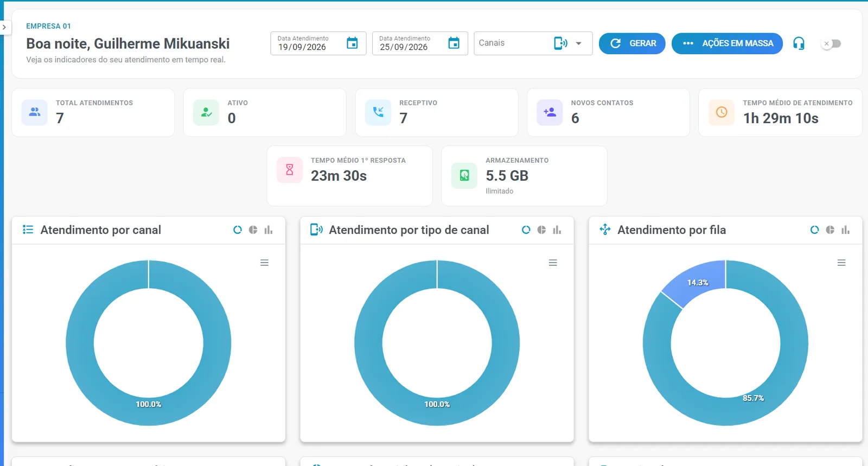The width and height of the screenshot is (868, 466).
Task: Open calendar picker for the 25/09/2026 date
Action: pos(454,43)
